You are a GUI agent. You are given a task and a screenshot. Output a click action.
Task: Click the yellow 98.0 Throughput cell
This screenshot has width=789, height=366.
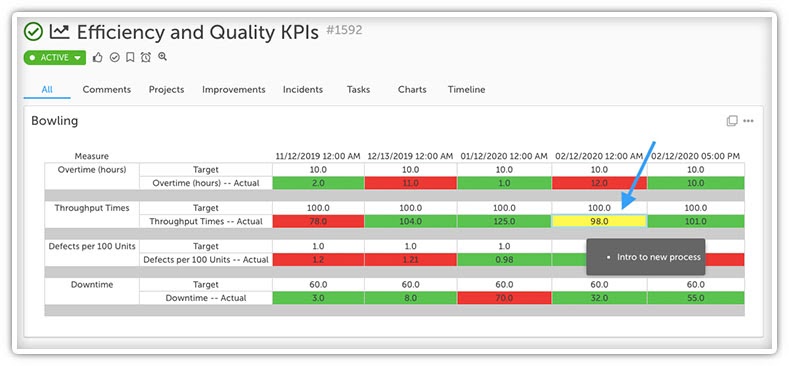point(599,221)
